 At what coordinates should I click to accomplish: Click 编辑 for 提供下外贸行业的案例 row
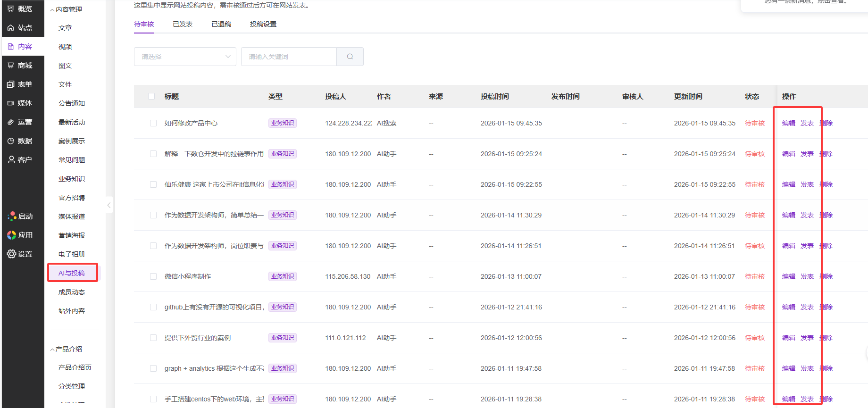(788, 338)
